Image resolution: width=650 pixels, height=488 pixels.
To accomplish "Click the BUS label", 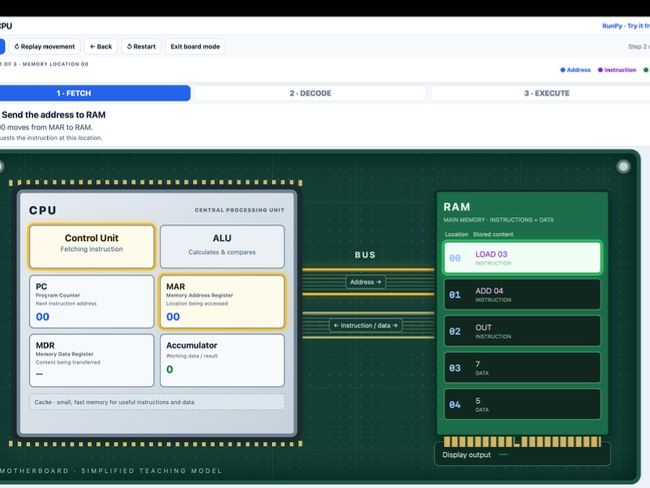I will point(365,255).
